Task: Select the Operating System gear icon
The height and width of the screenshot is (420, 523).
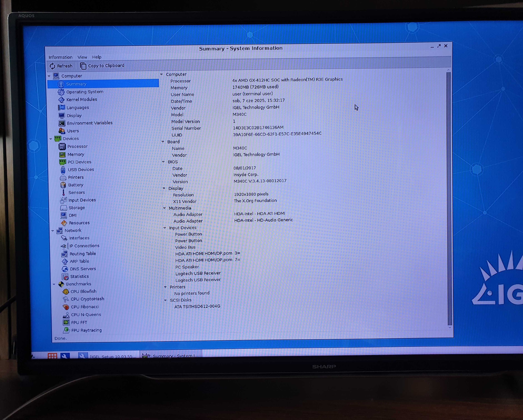Action: pos(61,92)
